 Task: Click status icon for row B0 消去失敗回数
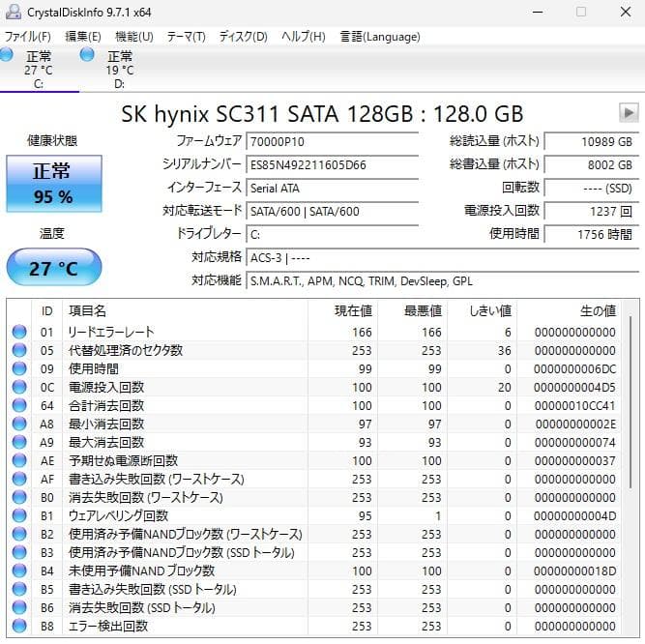[19, 497]
